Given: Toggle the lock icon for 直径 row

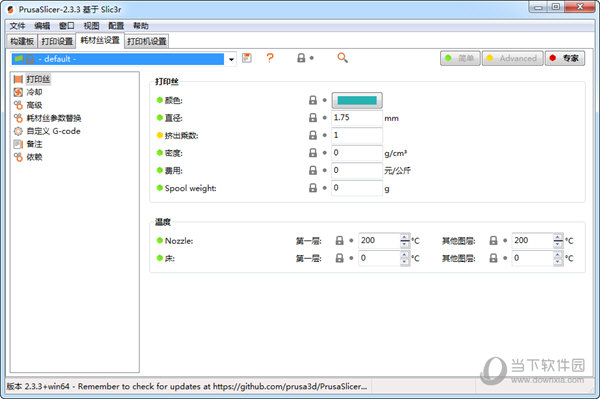Looking at the screenshot, I should point(313,118).
